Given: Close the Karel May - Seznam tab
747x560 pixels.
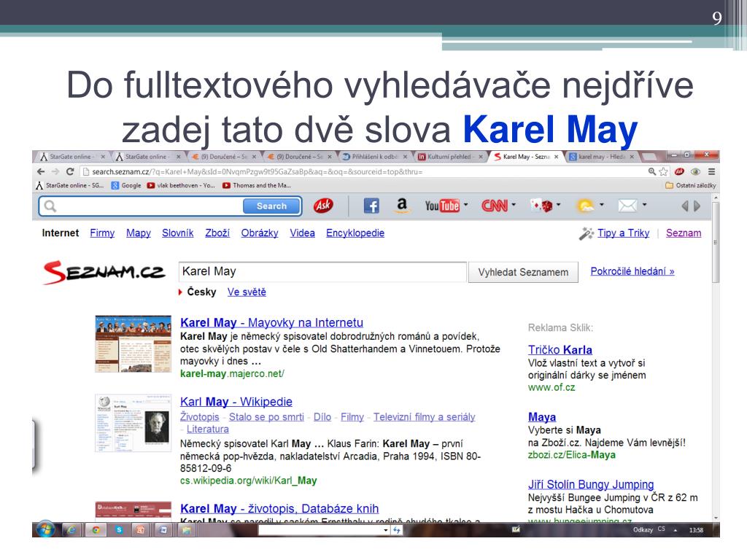Looking at the screenshot, I should pos(556,157).
